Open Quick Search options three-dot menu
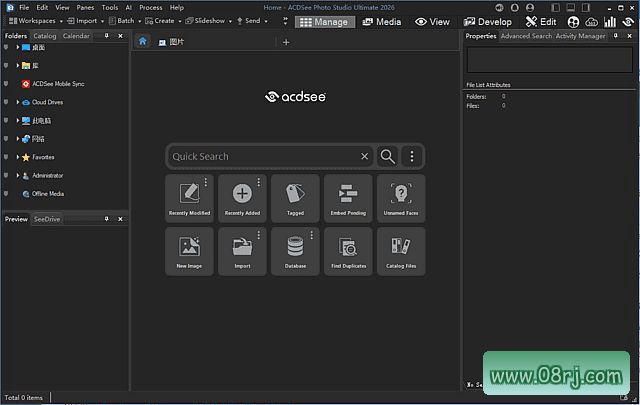 pos(412,156)
